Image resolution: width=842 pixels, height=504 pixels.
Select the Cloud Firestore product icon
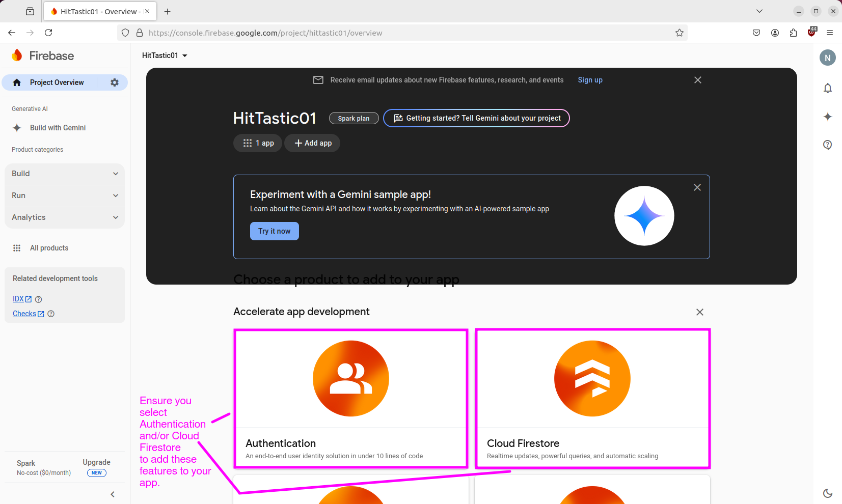592,378
